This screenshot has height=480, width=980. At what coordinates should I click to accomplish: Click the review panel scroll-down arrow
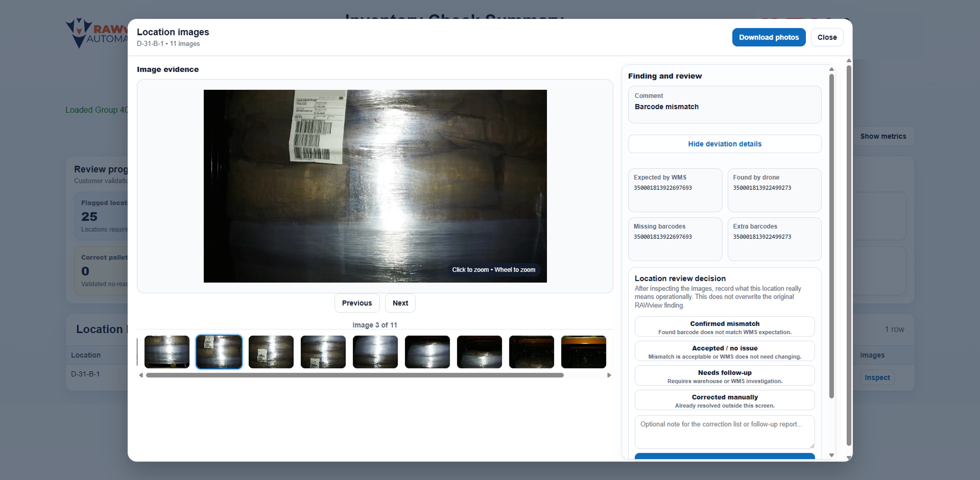(832, 455)
